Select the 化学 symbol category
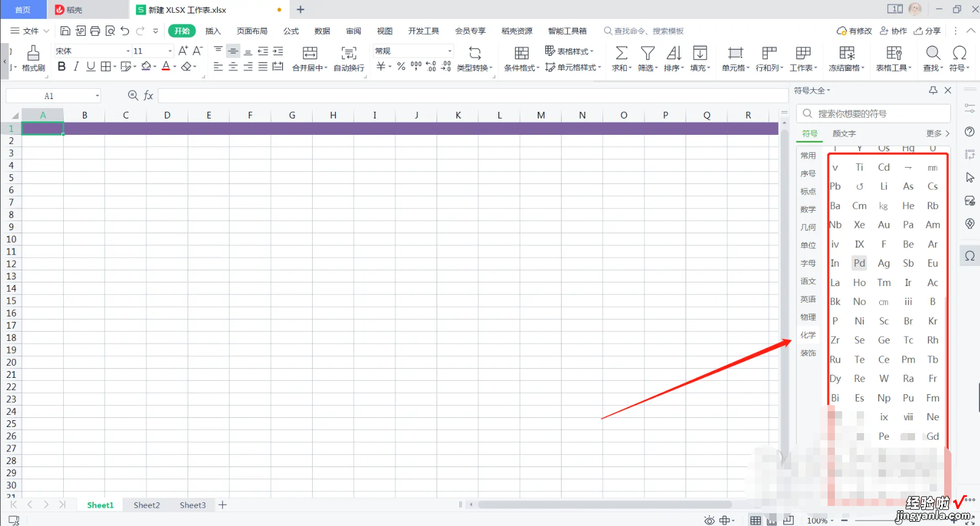 (808, 335)
